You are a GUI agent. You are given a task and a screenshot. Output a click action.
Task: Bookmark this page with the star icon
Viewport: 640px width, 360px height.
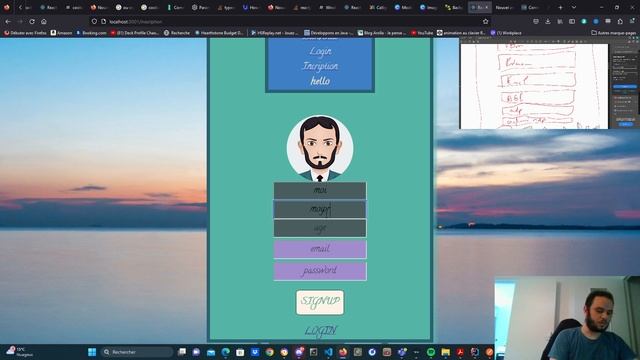[x=485, y=21]
